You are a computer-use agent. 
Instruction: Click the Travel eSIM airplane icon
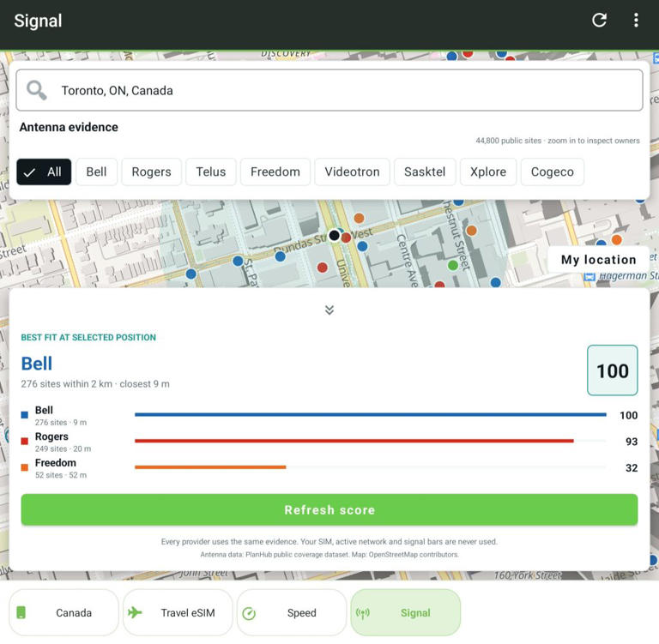click(135, 612)
